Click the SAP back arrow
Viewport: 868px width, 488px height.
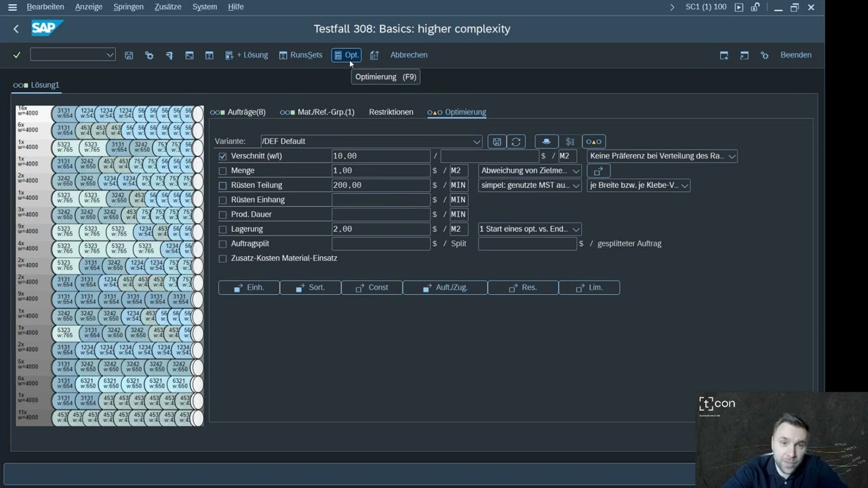pyautogui.click(x=16, y=29)
